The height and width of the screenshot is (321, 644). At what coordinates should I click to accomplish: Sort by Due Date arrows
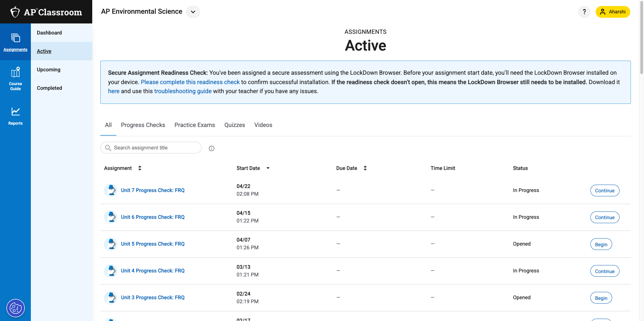tap(365, 168)
